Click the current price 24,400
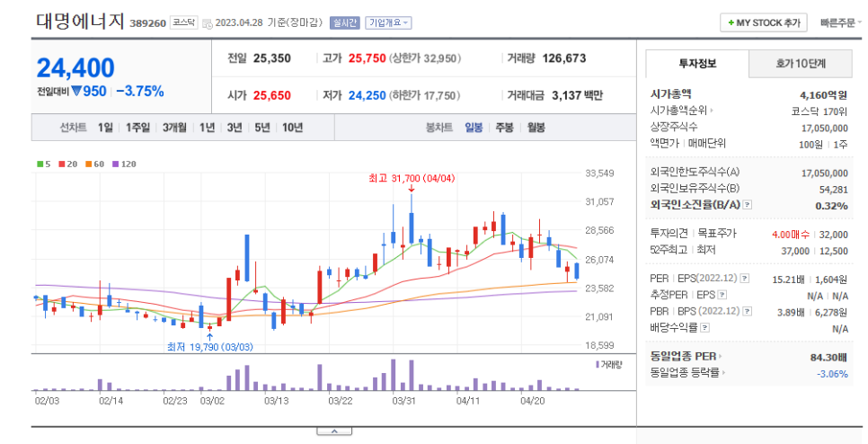This screenshot has height=444, width=868. [x=75, y=68]
